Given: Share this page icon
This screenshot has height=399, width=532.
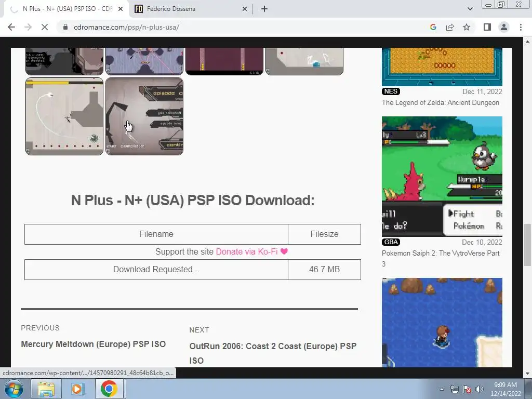Looking at the screenshot, I should coord(450,27).
